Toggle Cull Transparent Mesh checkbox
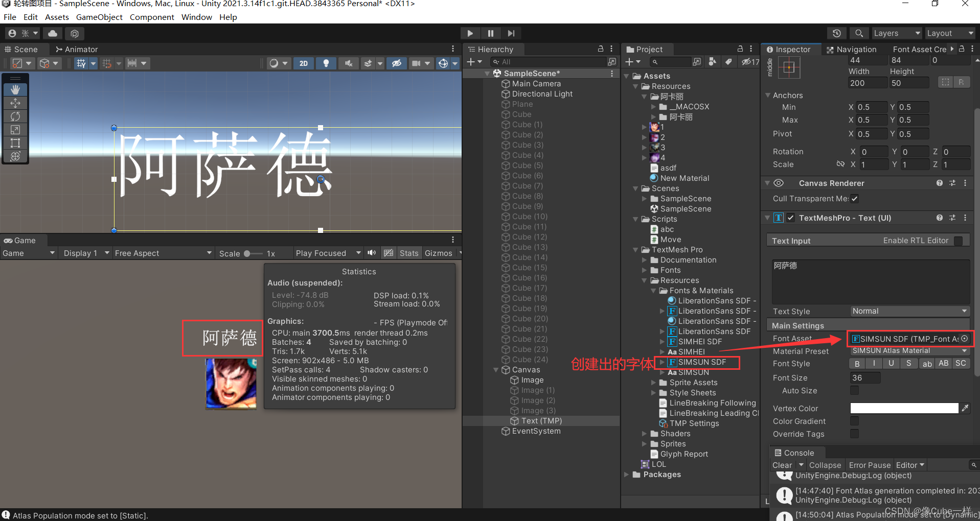This screenshot has width=980, height=521. (x=855, y=198)
